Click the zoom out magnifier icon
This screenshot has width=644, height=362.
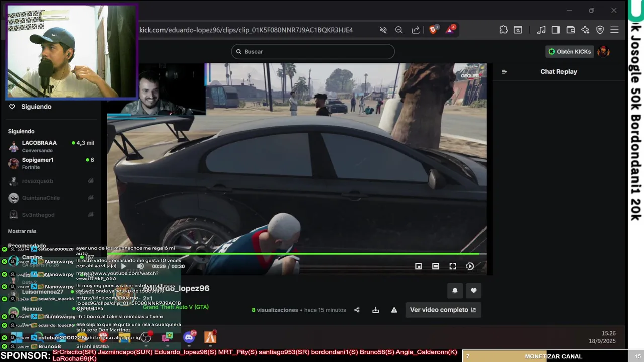coord(399,30)
